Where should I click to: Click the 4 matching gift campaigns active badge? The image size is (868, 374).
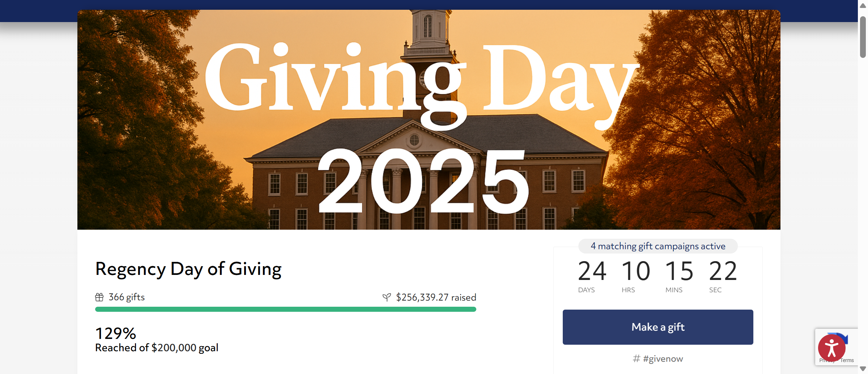(x=658, y=246)
